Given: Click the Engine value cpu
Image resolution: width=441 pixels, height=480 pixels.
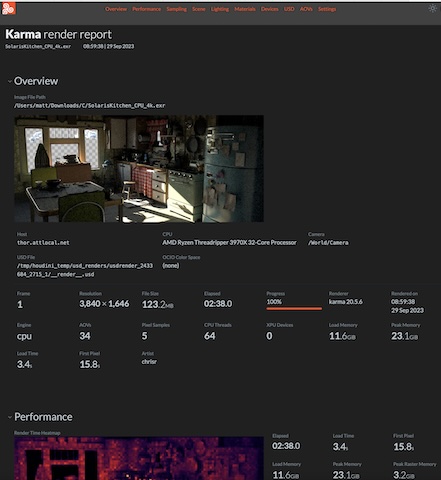Looking at the screenshot, I should click(24, 336).
